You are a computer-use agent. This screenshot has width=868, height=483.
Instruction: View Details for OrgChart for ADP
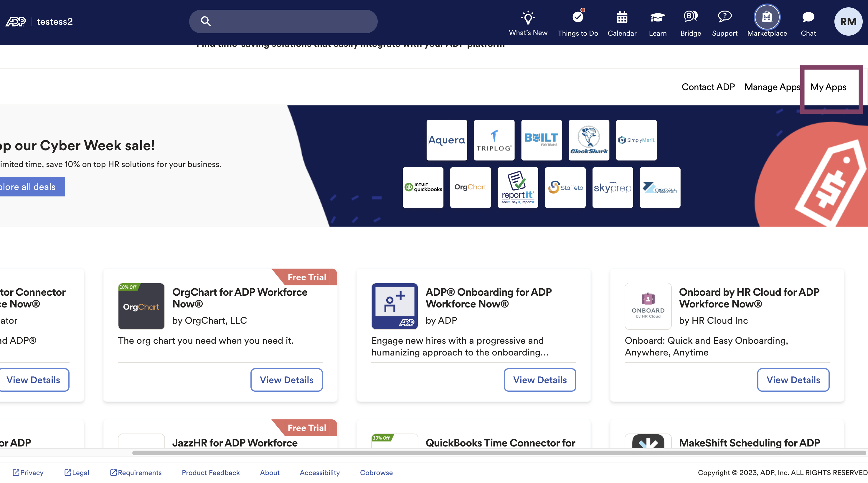coord(286,380)
